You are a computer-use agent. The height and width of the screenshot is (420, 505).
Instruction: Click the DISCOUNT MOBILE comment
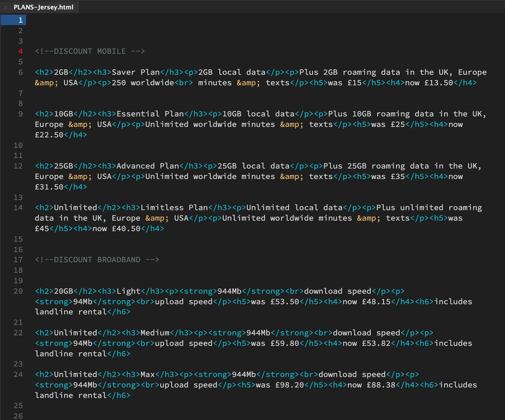click(x=89, y=51)
